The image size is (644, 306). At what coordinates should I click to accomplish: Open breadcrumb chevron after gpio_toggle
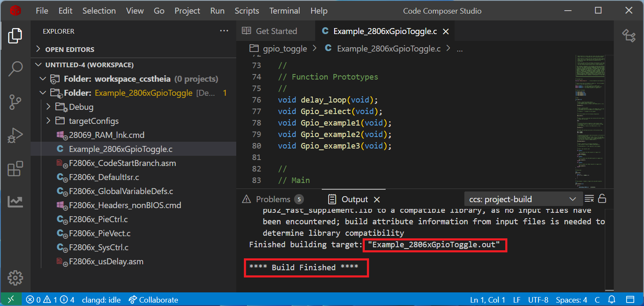(315, 48)
